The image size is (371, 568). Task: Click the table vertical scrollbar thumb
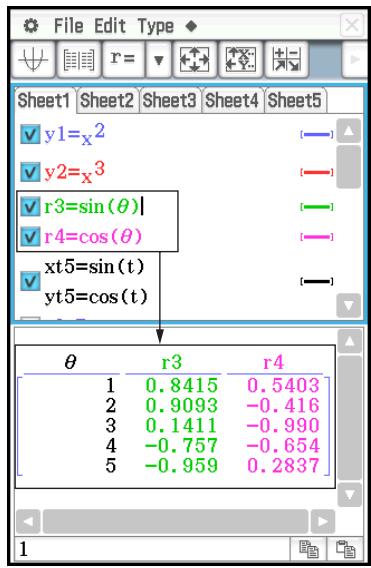350,418
